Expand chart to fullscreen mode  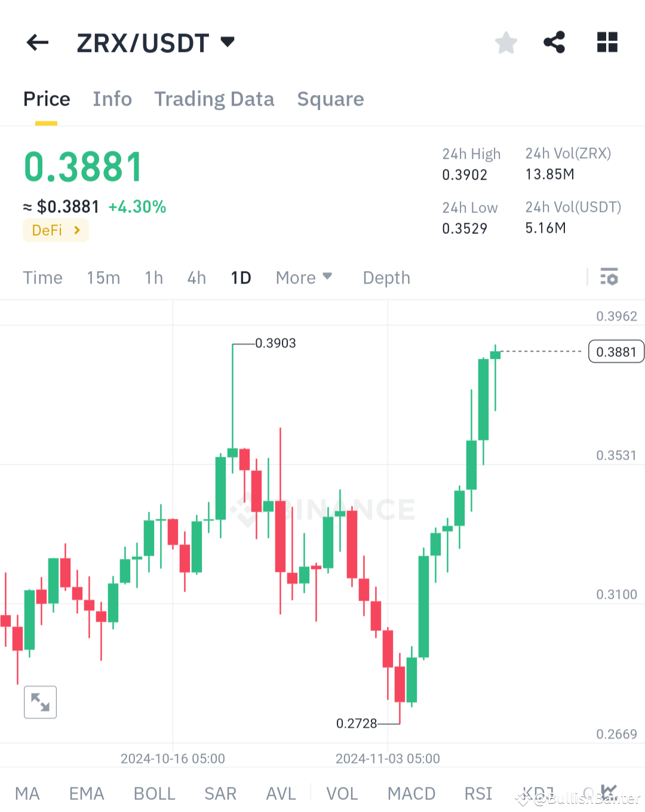click(39, 702)
